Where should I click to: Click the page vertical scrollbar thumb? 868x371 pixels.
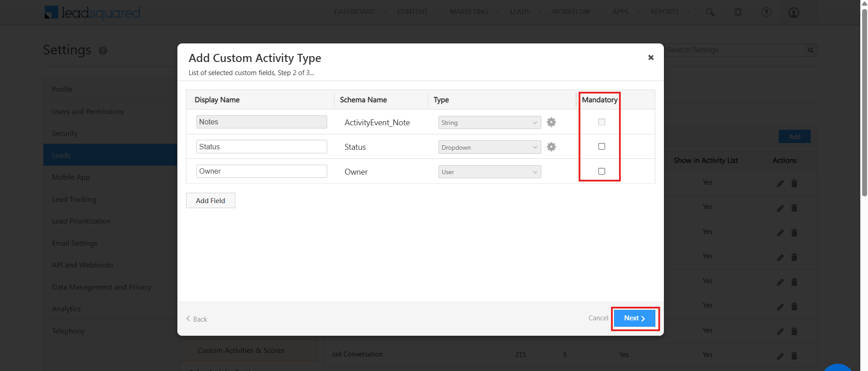coord(864,102)
